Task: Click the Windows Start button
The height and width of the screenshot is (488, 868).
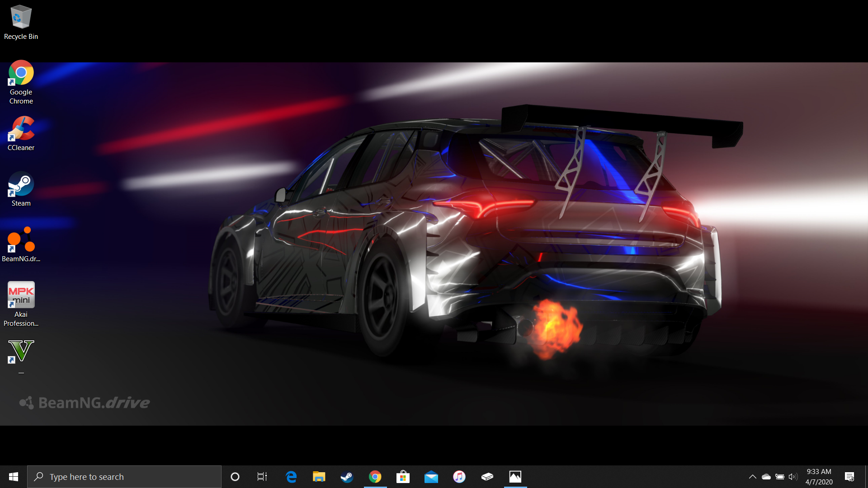Action: pos(14,477)
